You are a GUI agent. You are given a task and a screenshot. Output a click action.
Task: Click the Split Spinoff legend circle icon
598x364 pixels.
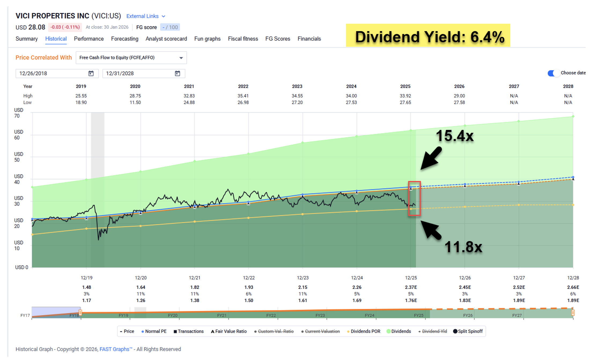455,331
